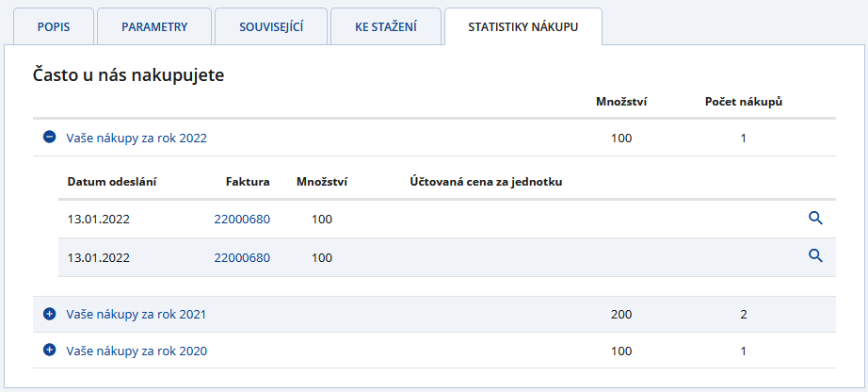The height and width of the screenshot is (392, 868).
Task: Click the 'Faktura' column header
Action: click(248, 181)
